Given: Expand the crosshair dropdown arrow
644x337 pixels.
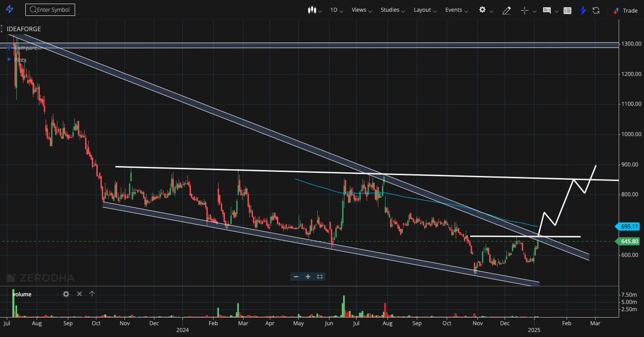Looking at the screenshot, I should [x=535, y=11].
